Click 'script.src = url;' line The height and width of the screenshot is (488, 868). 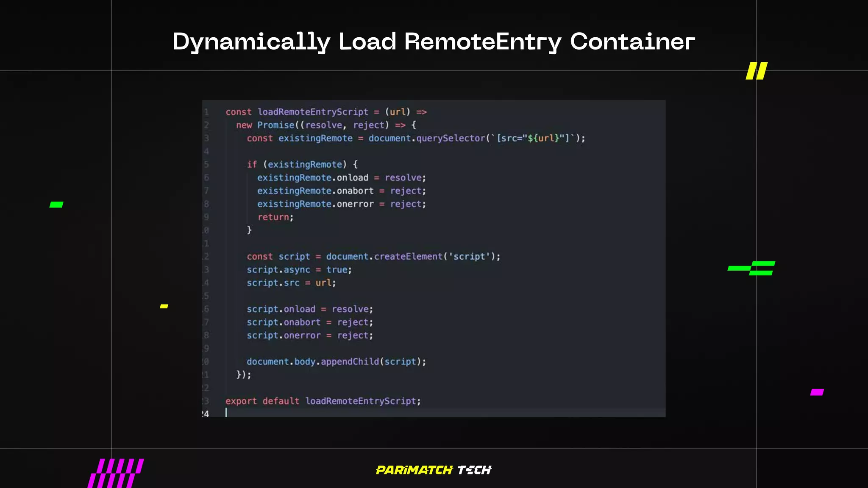pos(291,283)
